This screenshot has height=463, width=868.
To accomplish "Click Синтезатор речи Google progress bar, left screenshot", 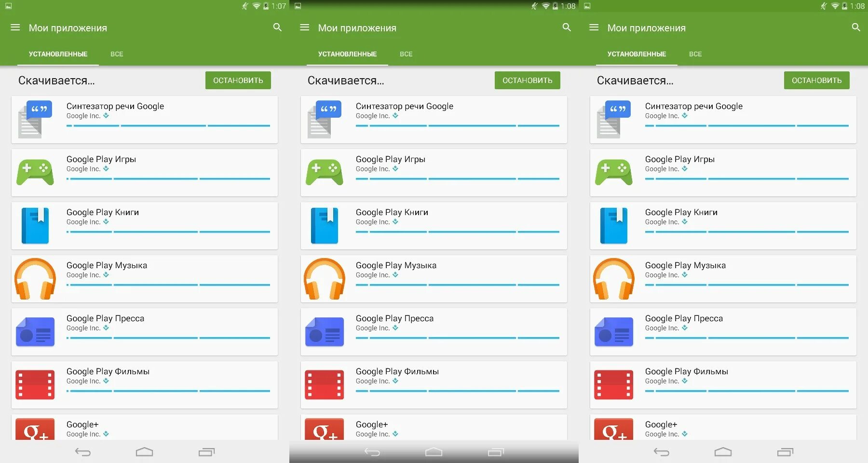I will [168, 126].
